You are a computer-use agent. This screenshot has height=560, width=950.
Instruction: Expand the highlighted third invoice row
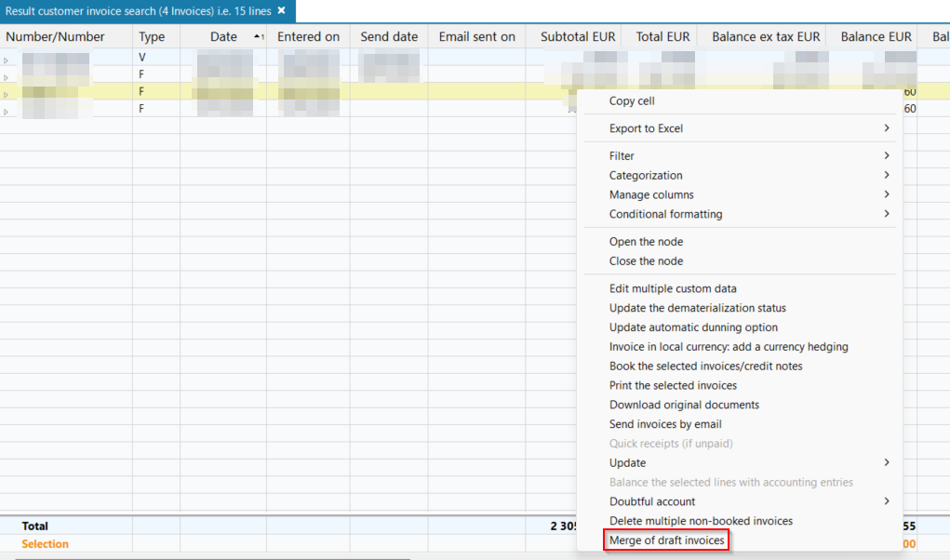click(7, 94)
